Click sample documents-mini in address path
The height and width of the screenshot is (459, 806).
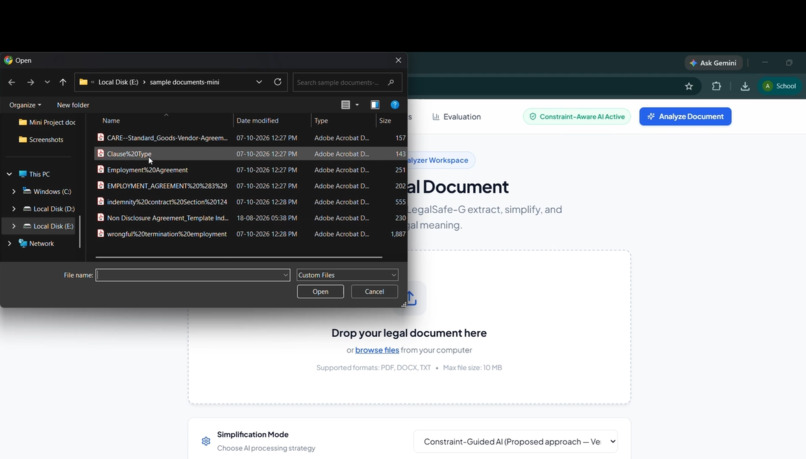point(185,82)
